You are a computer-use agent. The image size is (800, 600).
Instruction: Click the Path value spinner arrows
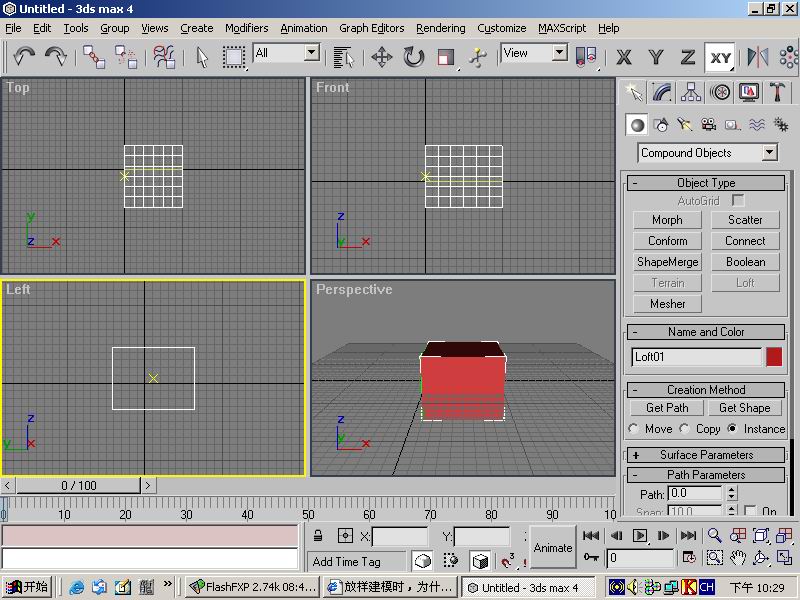click(732, 493)
